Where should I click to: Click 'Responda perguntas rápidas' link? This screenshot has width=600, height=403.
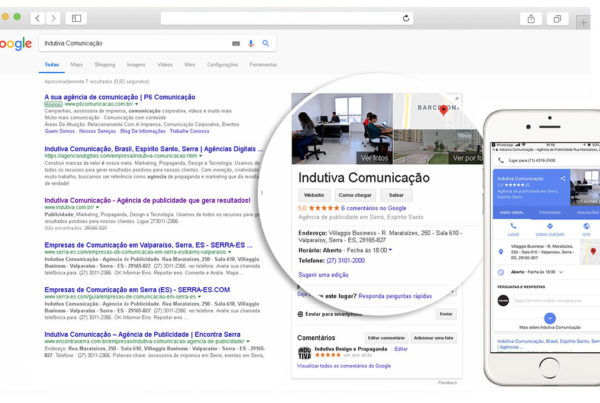click(x=395, y=296)
